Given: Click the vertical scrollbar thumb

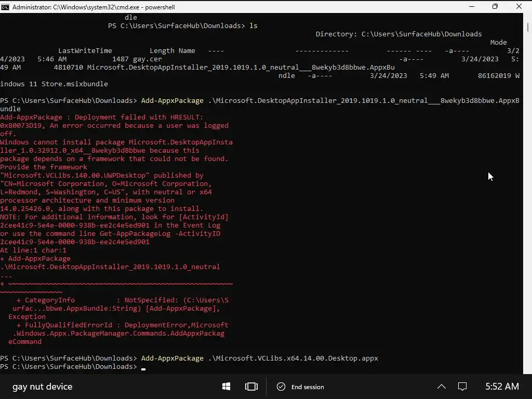Looking at the screenshot, I should [x=528, y=27].
